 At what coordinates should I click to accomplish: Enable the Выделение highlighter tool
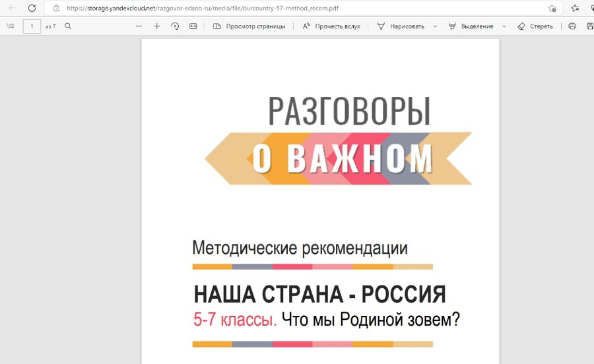tap(471, 26)
